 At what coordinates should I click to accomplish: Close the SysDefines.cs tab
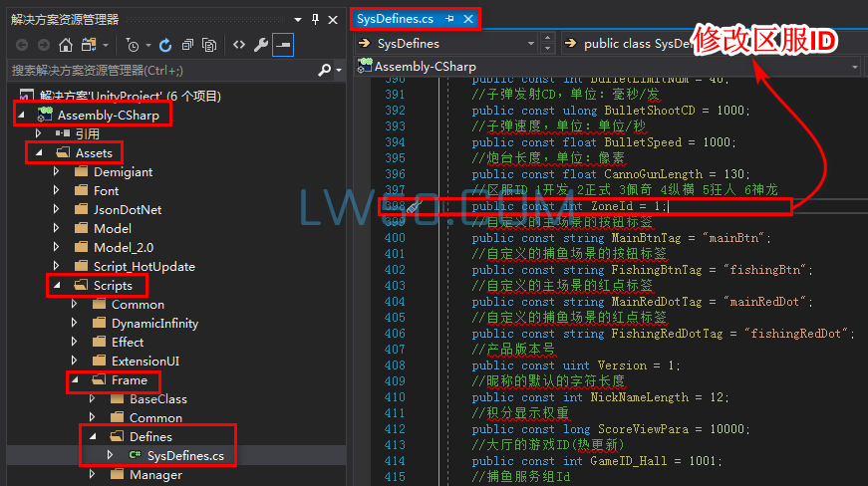pyautogui.click(x=468, y=19)
